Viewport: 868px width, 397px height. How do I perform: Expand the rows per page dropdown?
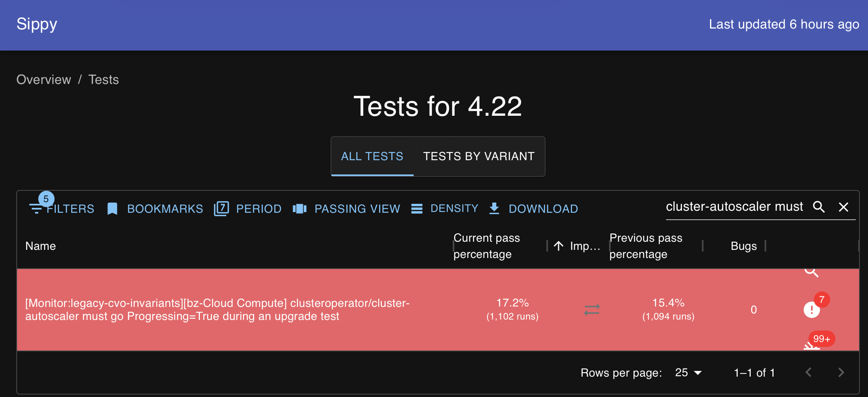pyautogui.click(x=688, y=373)
